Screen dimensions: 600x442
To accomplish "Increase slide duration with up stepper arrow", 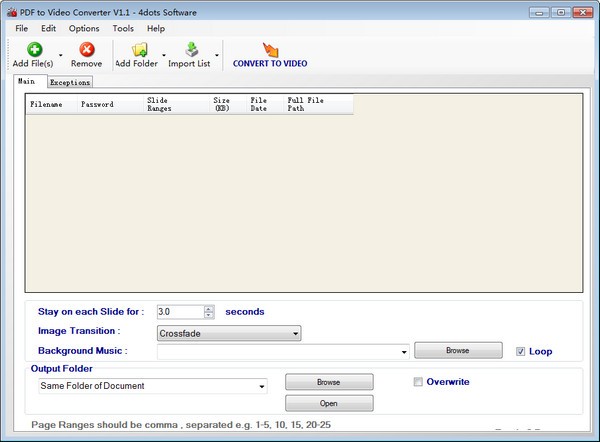I will coord(208,309).
